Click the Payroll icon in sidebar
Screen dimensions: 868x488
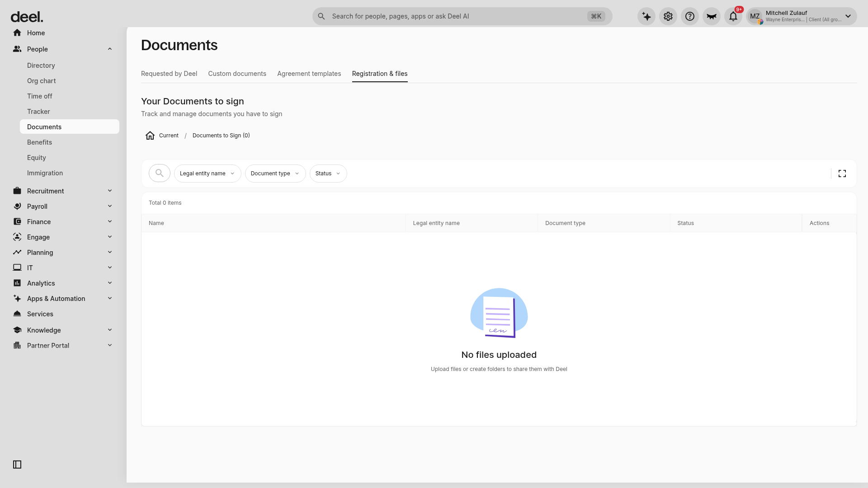pos(17,206)
